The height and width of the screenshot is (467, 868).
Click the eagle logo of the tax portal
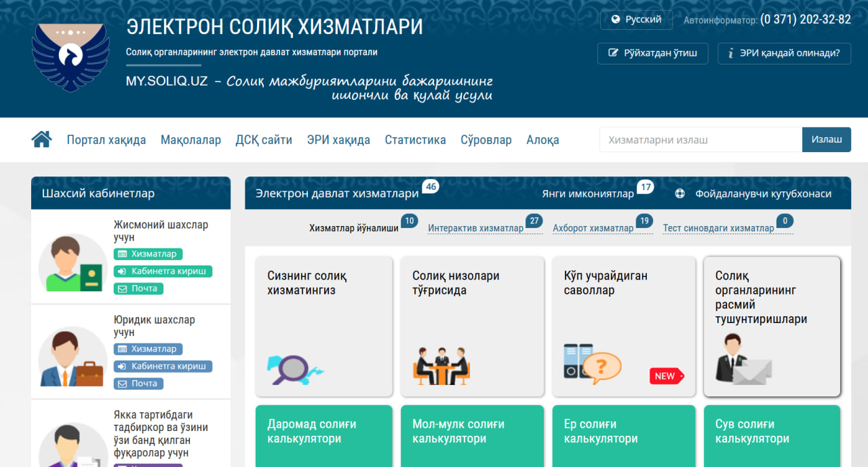click(71, 58)
